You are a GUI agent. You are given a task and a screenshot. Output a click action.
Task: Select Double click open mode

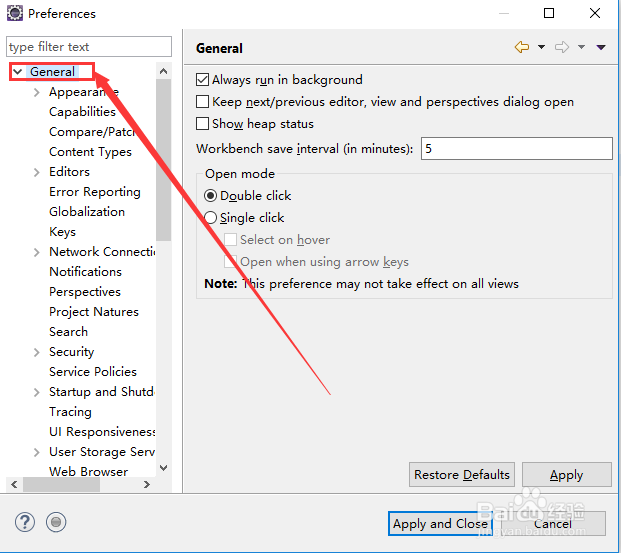pos(210,196)
